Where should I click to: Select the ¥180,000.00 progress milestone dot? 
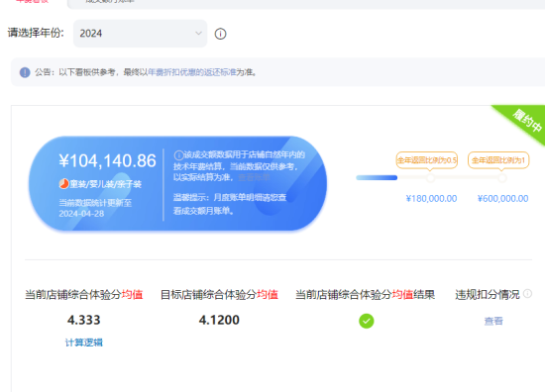pyautogui.click(x=431, y=178)
